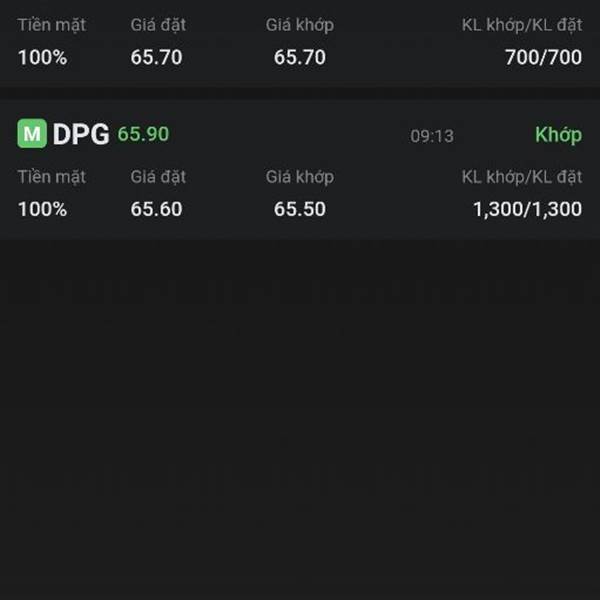
Task: Select top order's 100% cash value
Action: tap(42, 57)
